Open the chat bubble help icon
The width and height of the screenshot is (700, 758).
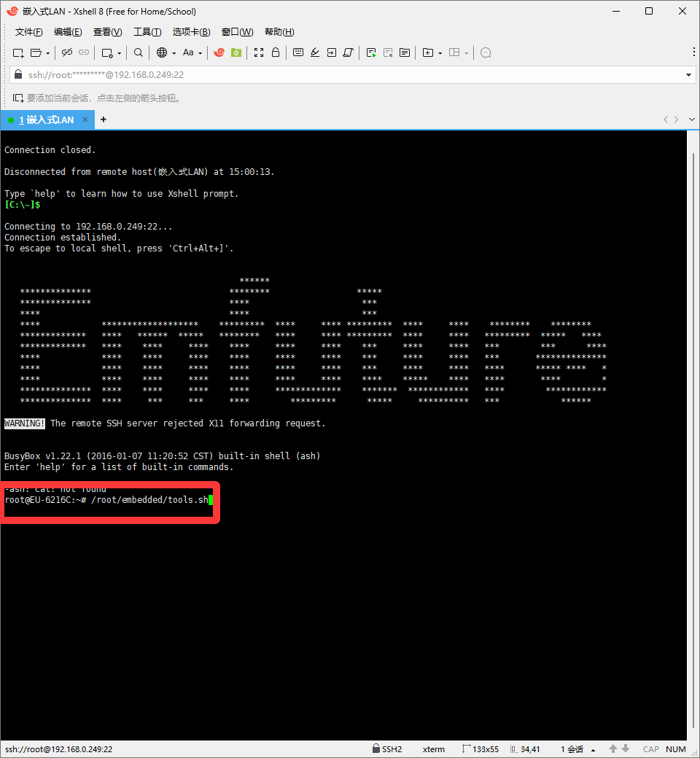(486, 52)
